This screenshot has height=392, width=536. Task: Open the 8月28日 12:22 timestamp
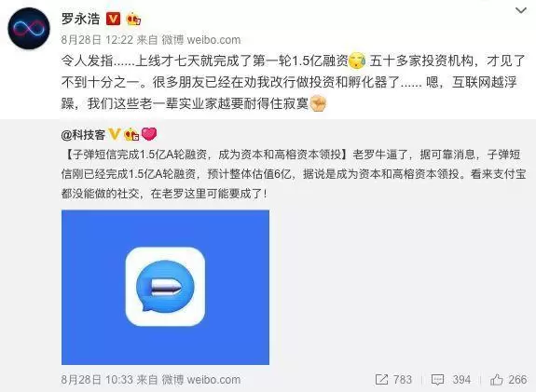[97, 40]
